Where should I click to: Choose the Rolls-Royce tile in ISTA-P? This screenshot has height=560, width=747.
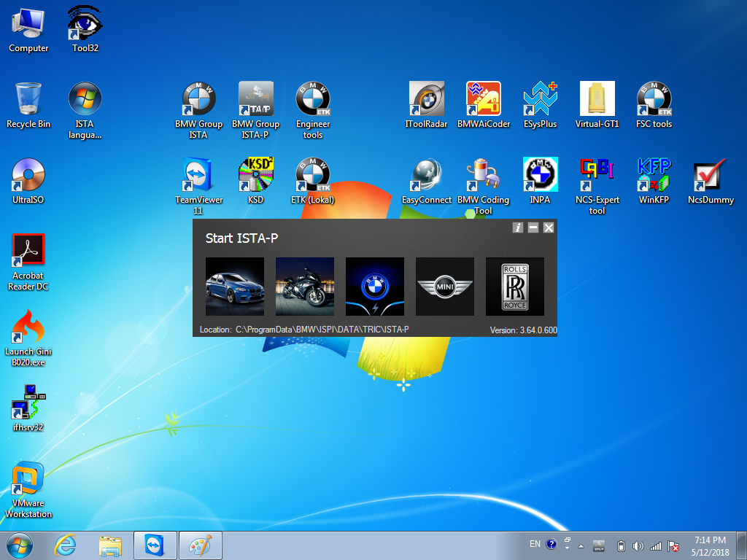(x=515, y=287)
